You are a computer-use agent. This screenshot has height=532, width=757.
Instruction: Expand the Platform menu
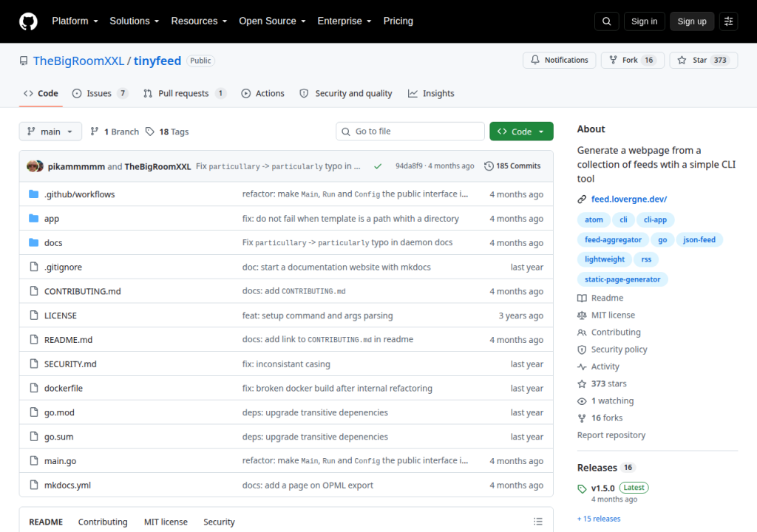75,21
